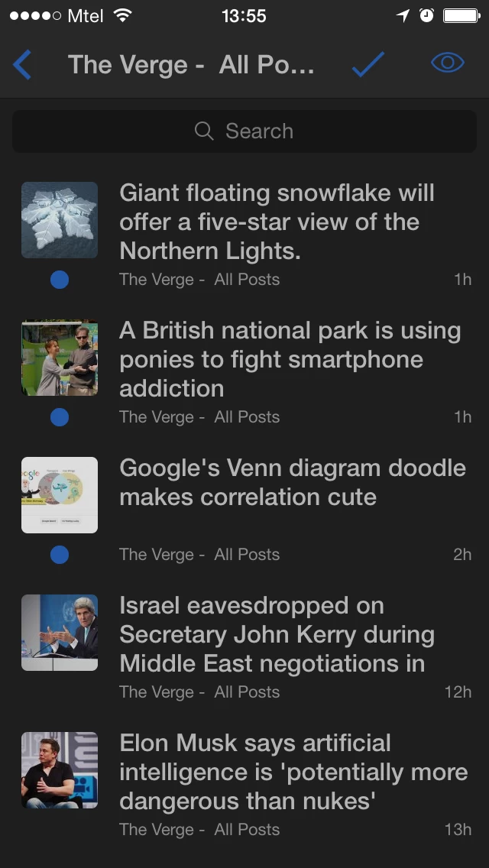The image size is (489, 868).
Task: Tap the thumbnail of Elon Musk
Action: tap(59, 769)
